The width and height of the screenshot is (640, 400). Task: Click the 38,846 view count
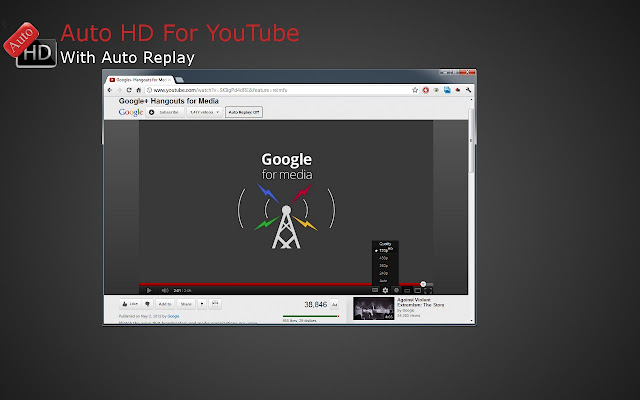coord(316,304)
